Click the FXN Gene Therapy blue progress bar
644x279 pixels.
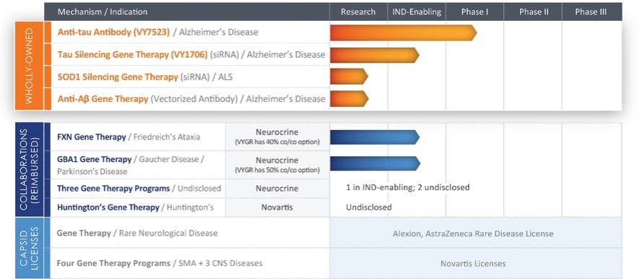375,137
